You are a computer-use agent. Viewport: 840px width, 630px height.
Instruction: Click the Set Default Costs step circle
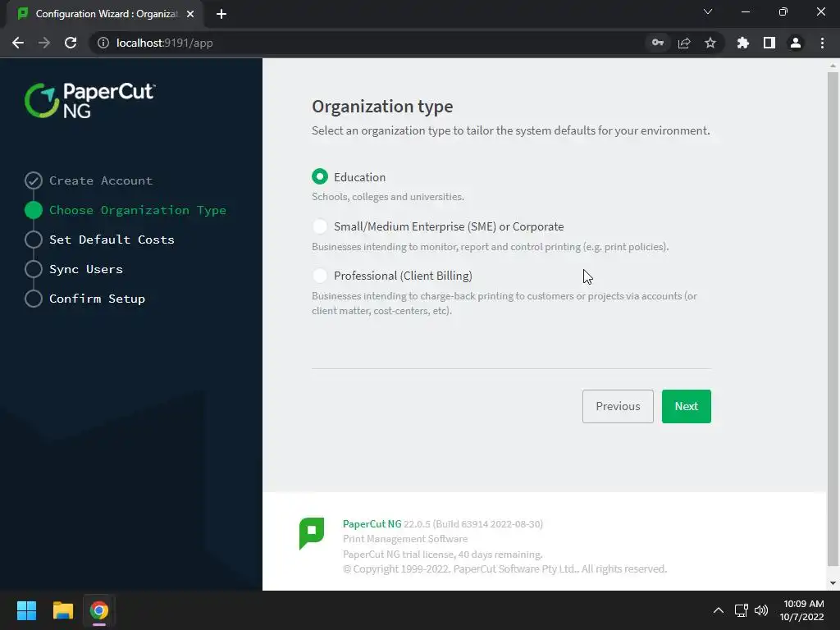point(33,240)
